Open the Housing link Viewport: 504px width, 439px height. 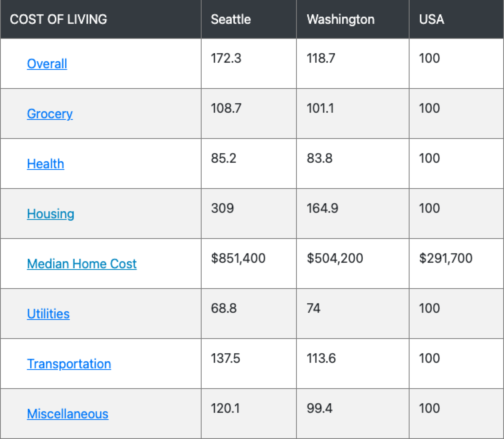(50, 214)
